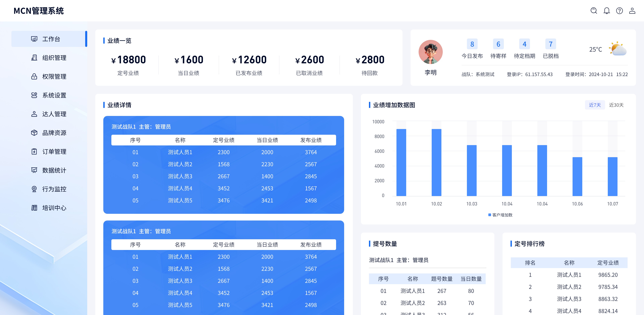Click the help question mark icon
Viewport: 644px width, 315px height.
(620, 11)
